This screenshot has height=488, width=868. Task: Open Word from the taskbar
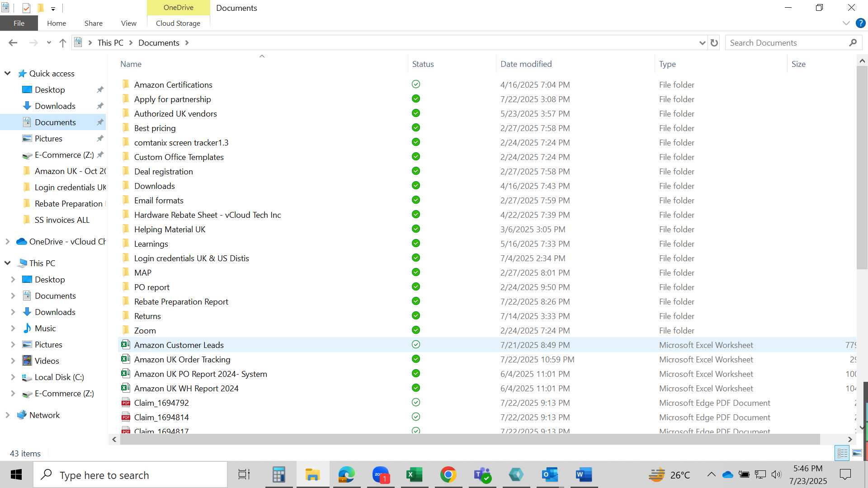point(584,474)
